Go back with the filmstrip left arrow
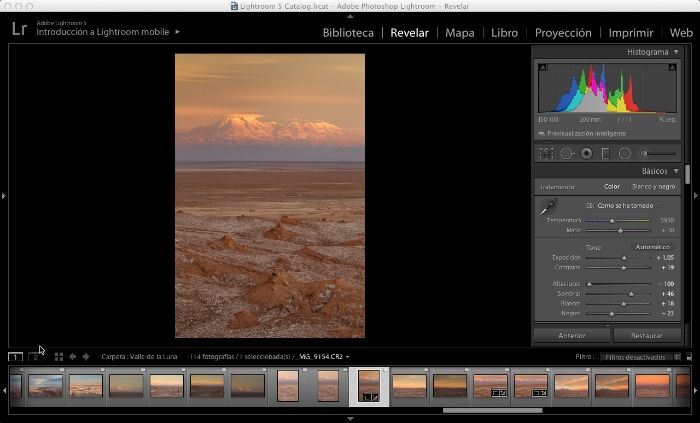This screenshot has width=700, height=423. (72, 357)
